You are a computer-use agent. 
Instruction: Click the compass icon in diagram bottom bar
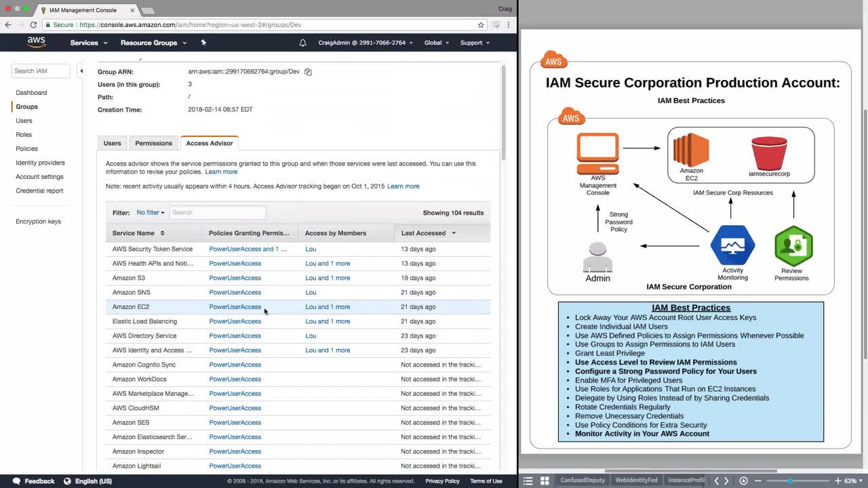pyautogui.click(x=743, y=481)
